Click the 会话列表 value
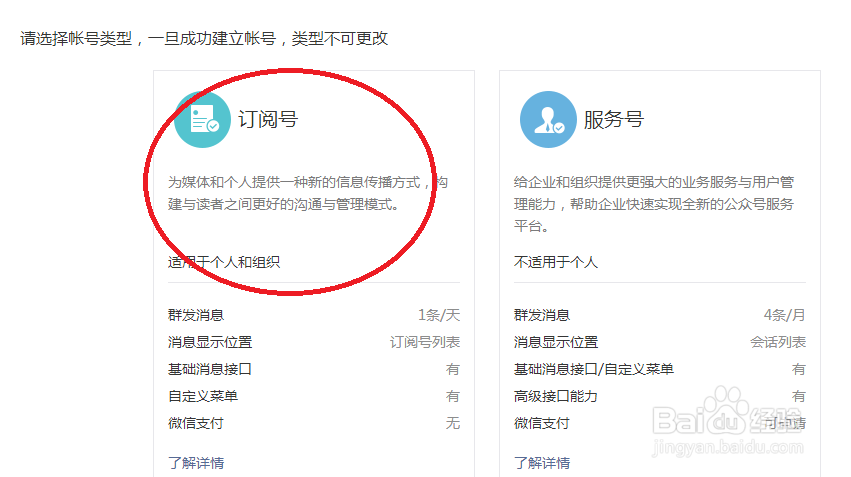 tap(778, 342)
